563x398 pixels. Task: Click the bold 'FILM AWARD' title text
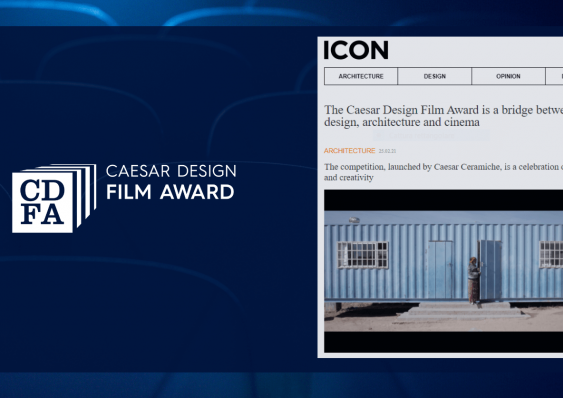click(x=170, y=192)
